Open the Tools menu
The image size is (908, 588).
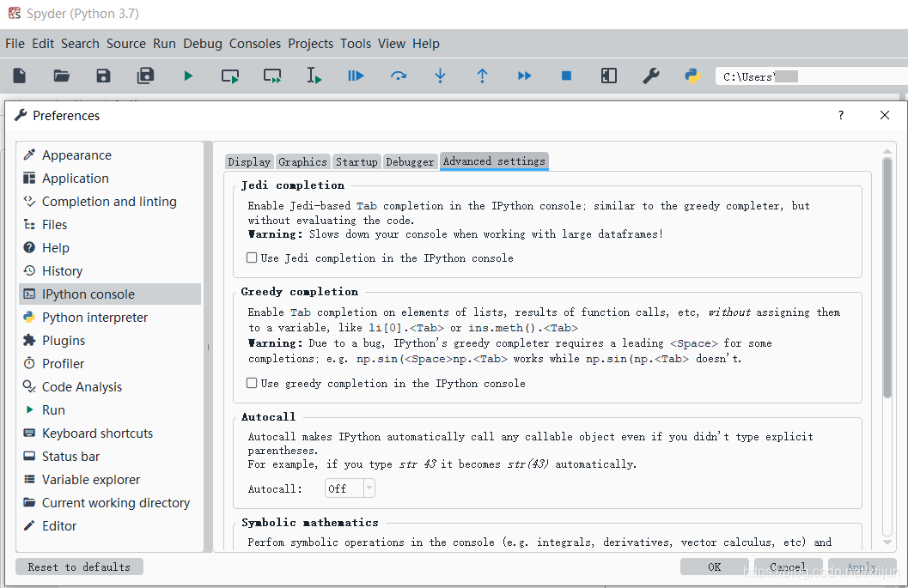tap(356, 44)
